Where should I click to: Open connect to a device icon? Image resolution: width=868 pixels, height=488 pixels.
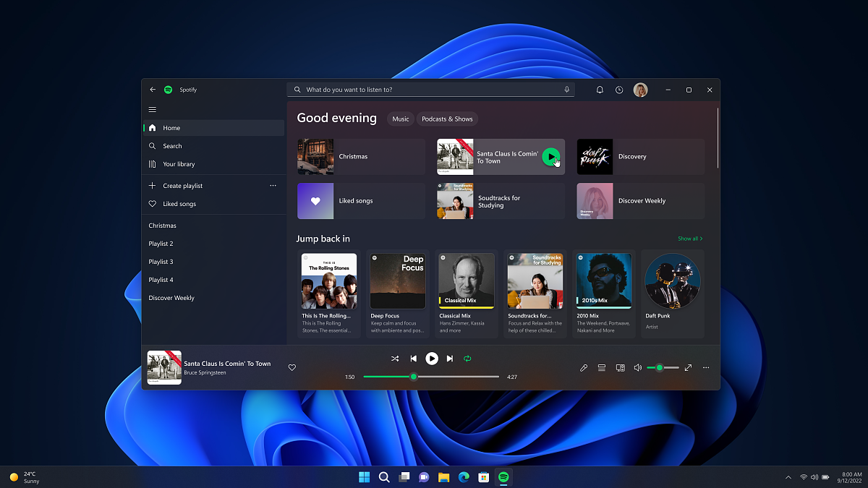point(620,367)
